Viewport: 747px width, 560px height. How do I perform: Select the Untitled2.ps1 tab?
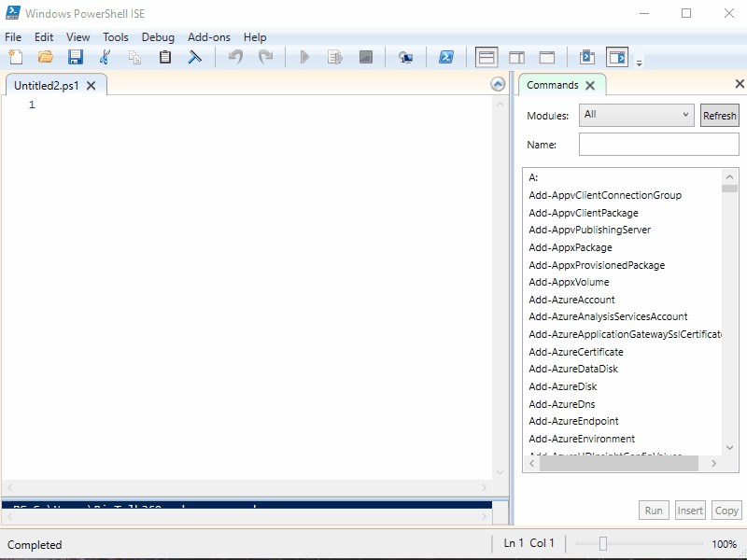(x=47, y=85)
